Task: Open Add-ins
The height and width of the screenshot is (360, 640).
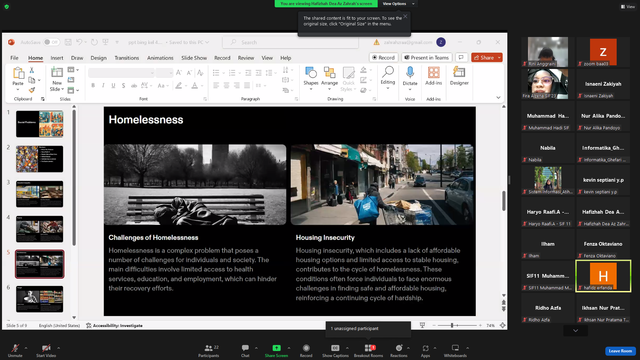Action: pyautogui.click(x=433, y=76)
